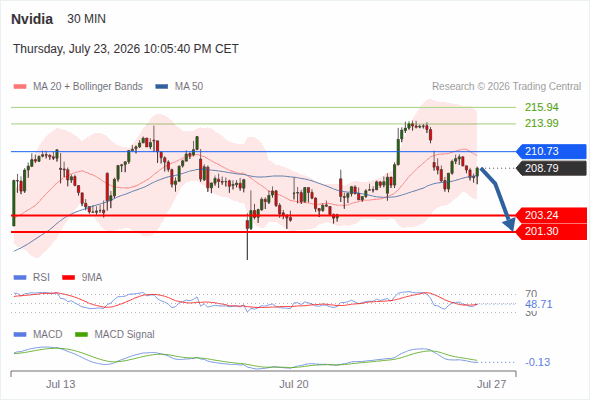Click the MACD value -0.13
Screen dimensions: 590x400
pos(537,362)
